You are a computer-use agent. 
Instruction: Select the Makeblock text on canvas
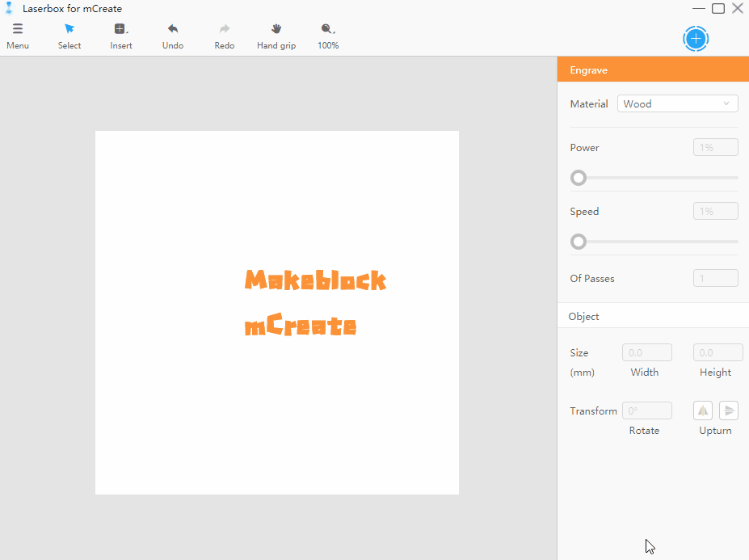315,280
